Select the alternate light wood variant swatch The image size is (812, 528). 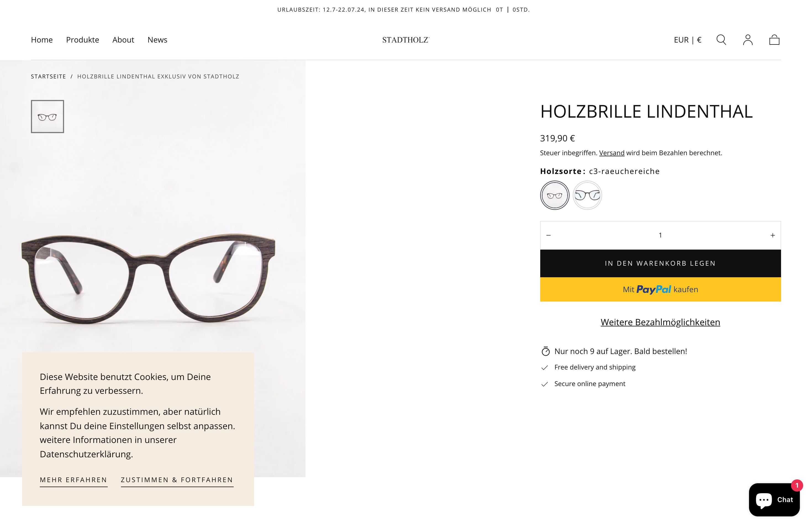pyautogui.click(x=587, y=195)
